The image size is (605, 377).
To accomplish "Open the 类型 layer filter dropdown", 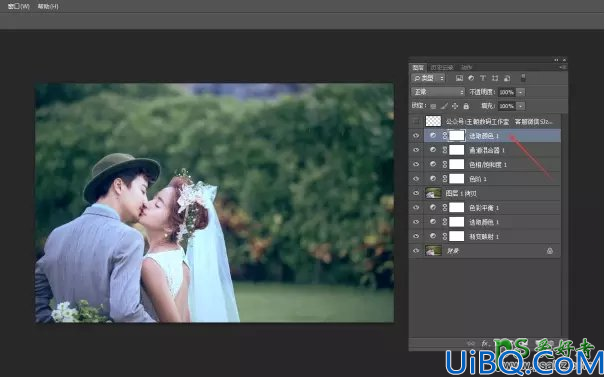I will click(428, 78).
